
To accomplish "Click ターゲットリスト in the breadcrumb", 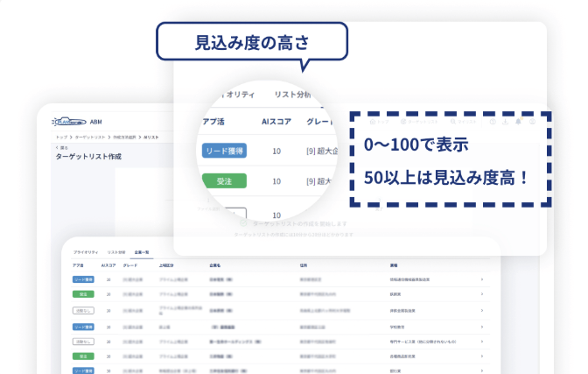I will tap(88, 138).
